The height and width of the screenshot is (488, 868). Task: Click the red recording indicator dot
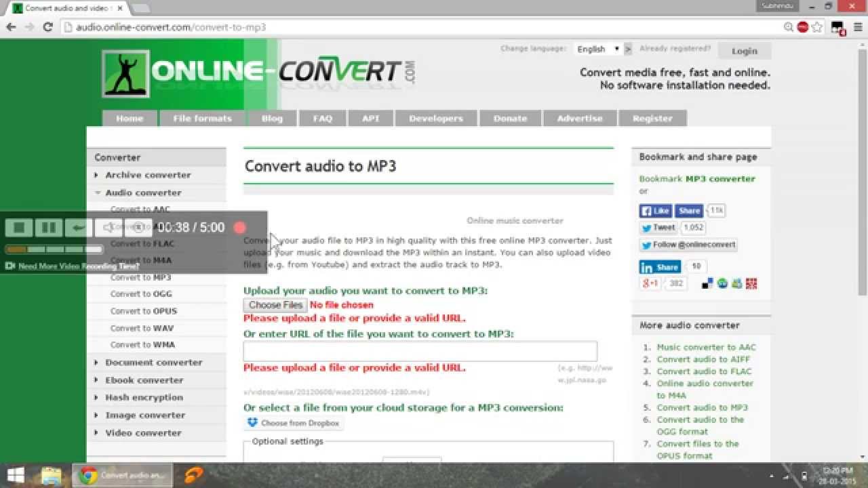click(239, 228)
